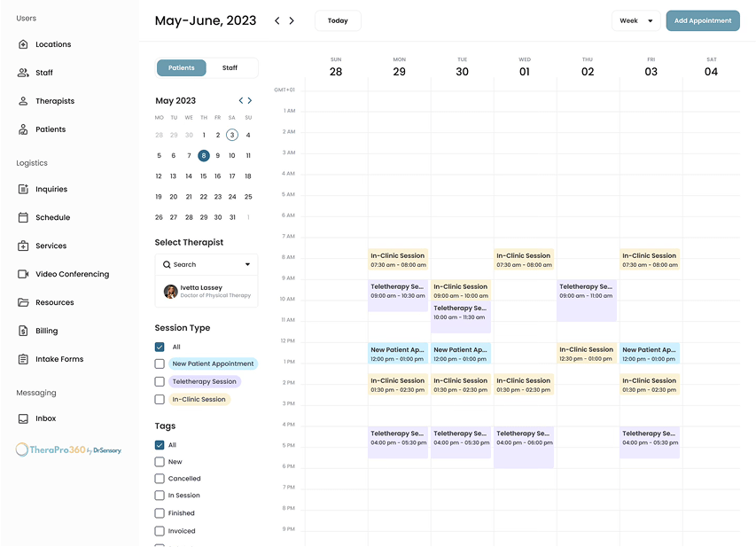Screen dimensions: 756x547
Task: Open the Inbox icon under Messaging
Action: pyautogui.click(x=23, y=418)
